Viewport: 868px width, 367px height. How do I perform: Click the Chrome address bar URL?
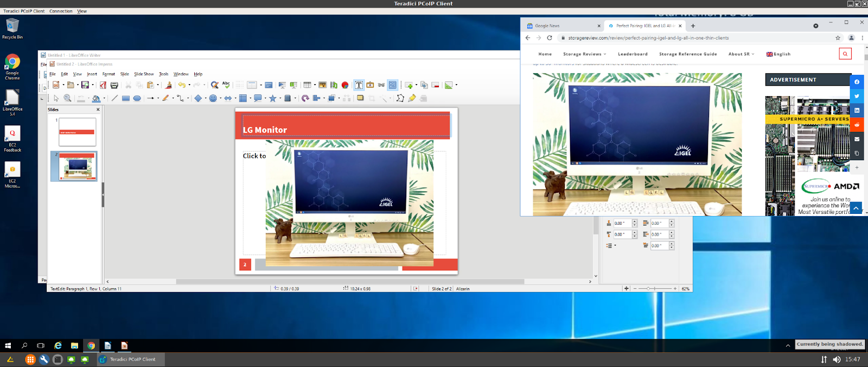(x=648, y=38)
